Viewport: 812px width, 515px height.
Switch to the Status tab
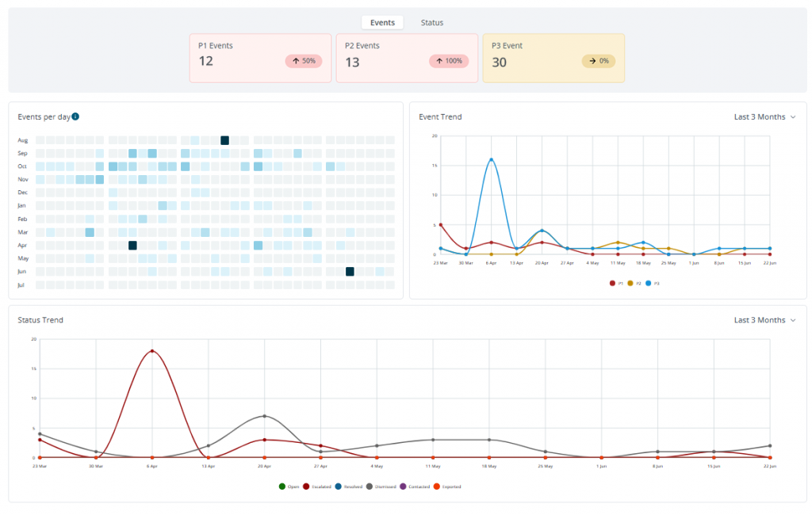(x=432, y=23)
